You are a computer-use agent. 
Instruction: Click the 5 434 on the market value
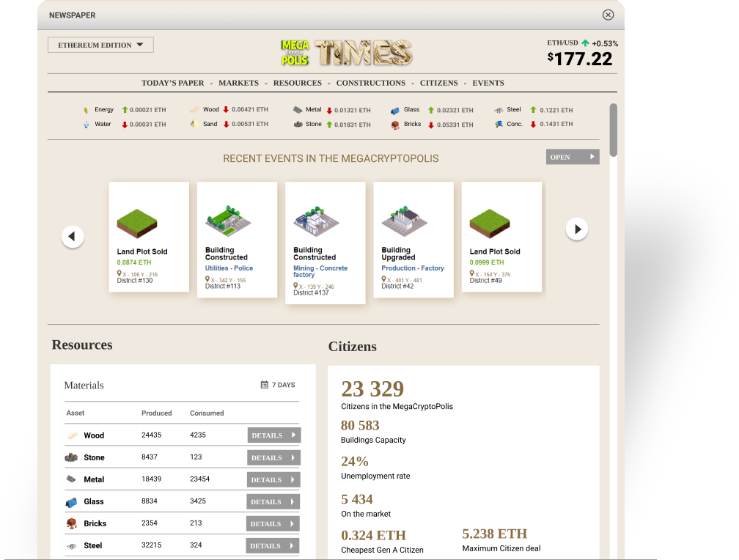pyautogui.click(x=357, y=498)
